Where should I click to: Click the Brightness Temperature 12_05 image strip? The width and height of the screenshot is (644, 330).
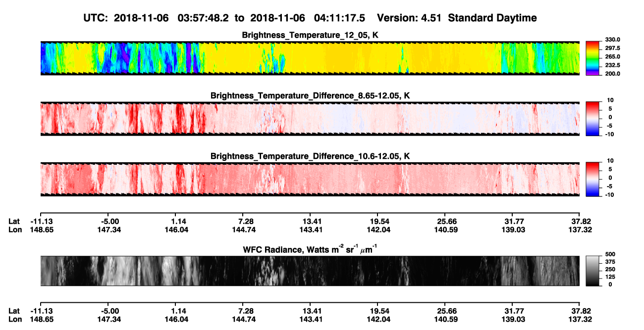click(310, 58)
